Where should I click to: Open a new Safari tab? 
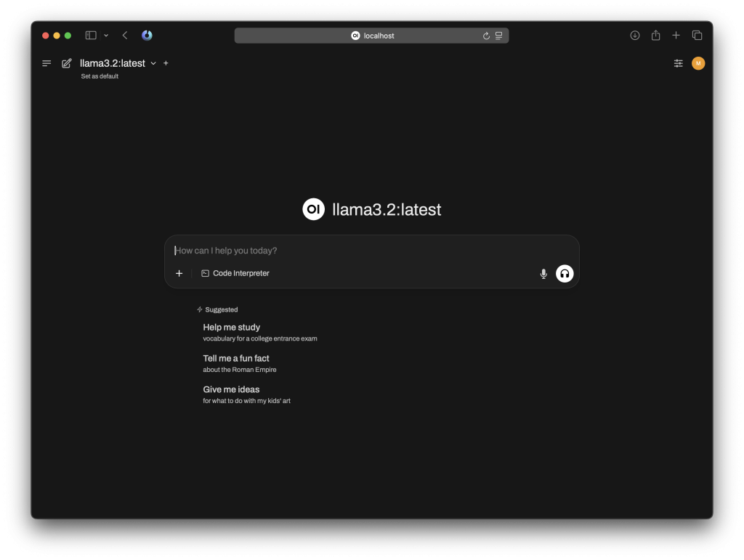pos(676,35)
